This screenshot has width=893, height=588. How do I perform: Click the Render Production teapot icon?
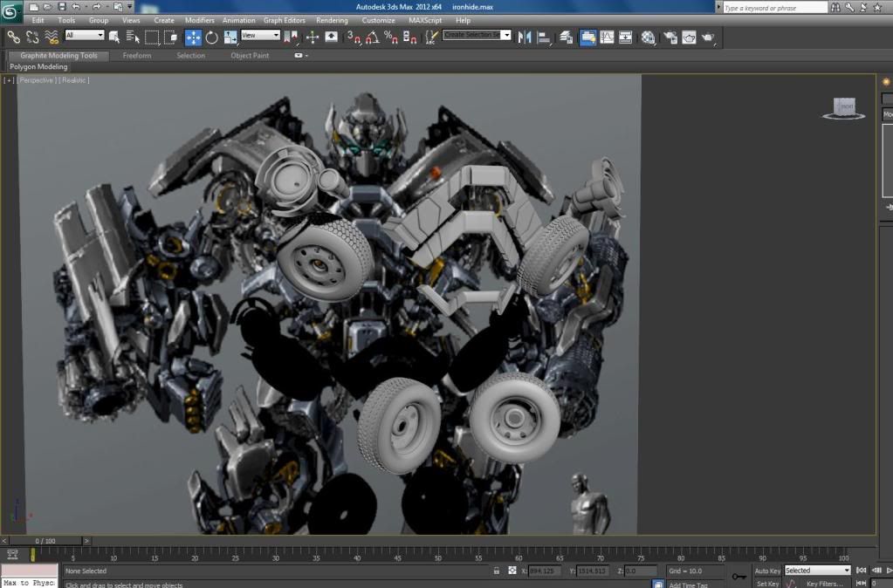click(x=708, y=38)
